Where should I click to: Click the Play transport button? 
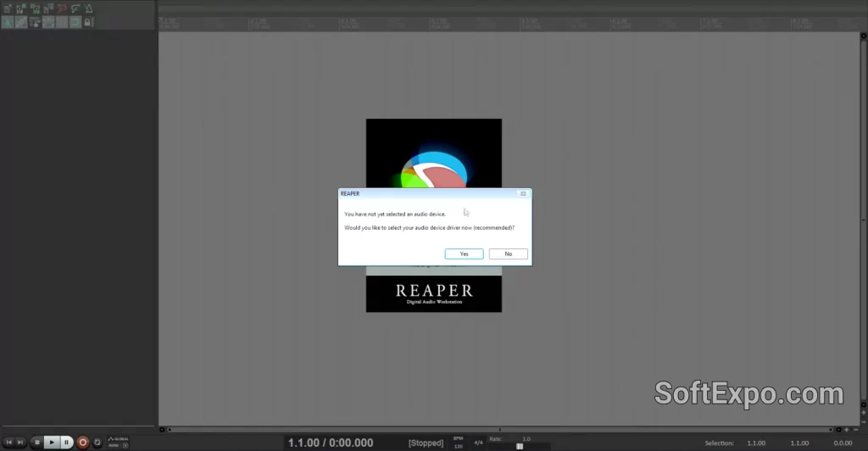click(x=52, y=443)
